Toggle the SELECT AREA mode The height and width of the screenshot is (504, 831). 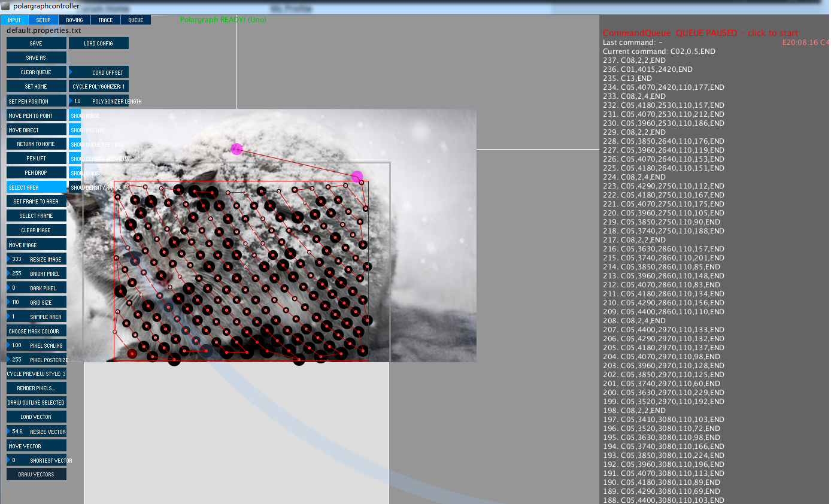point(37,187)
